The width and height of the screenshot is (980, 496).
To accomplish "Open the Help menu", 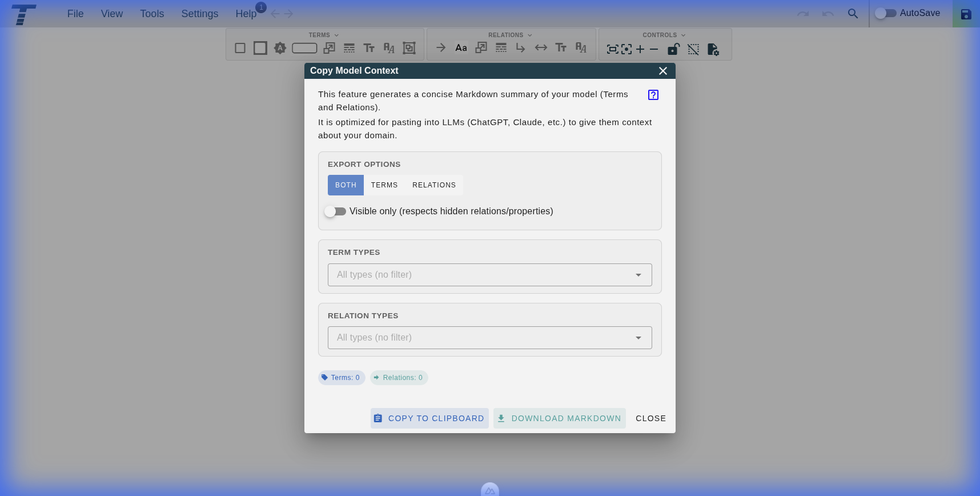I will pyautogui.click(x=246, y=14).
